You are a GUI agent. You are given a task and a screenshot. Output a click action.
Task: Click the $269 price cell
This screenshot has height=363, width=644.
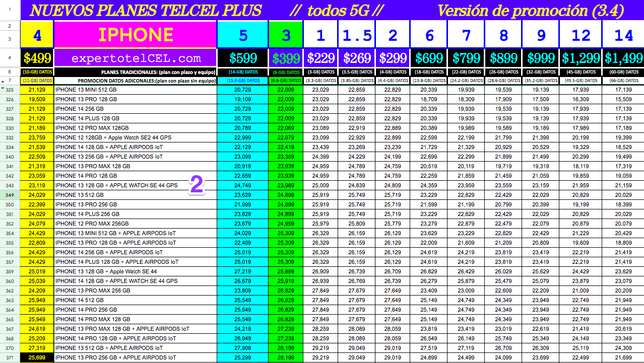357,58
